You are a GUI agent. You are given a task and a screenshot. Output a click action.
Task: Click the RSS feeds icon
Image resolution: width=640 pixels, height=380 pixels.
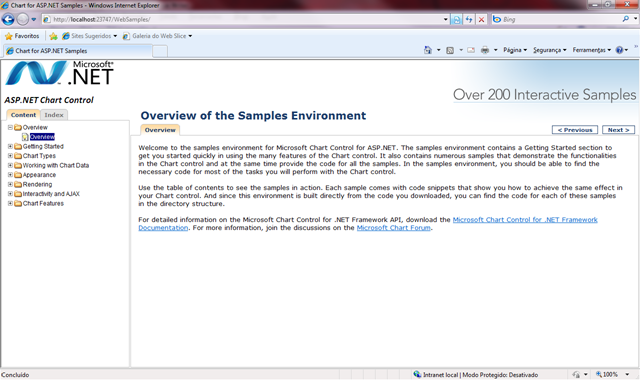point(450,50)
